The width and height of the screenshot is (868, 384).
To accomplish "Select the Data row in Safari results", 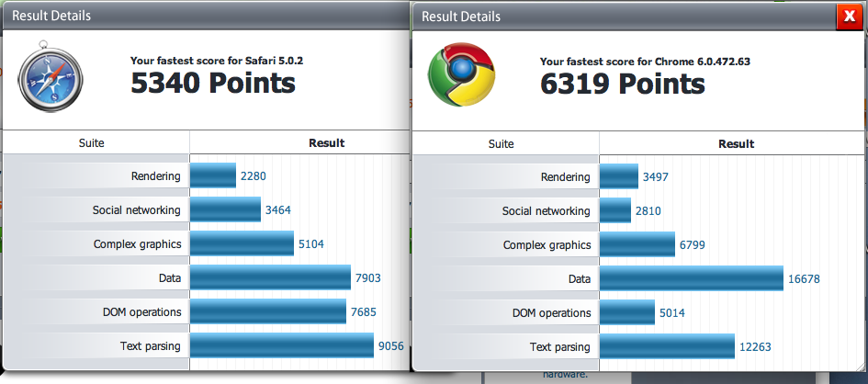I will coord(207,277).
